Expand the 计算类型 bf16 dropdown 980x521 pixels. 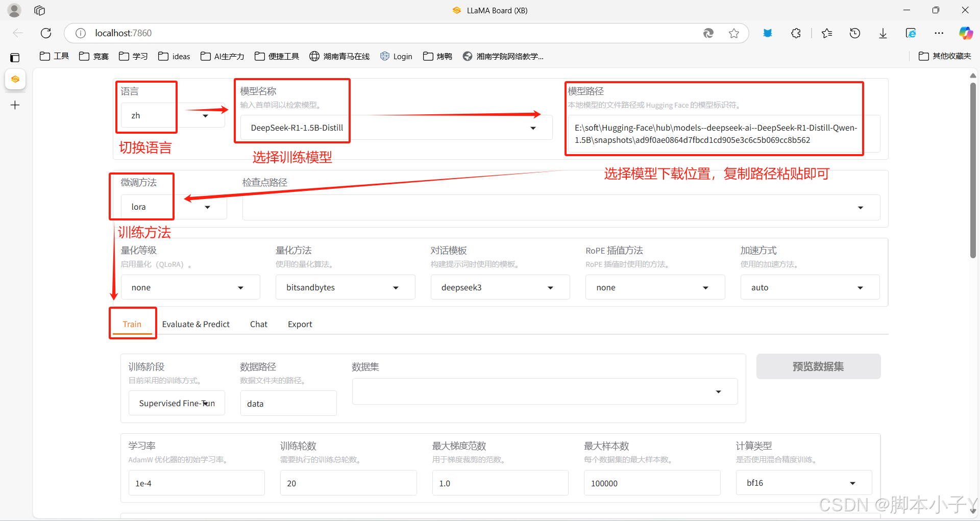[852, 483]
